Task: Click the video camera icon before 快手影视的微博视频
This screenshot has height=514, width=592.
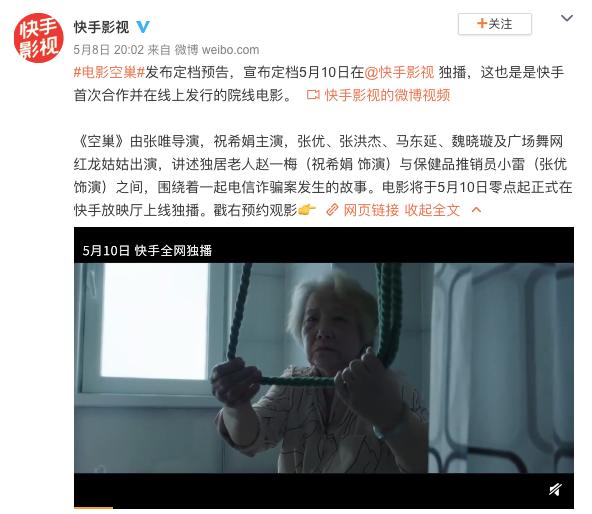Action: [x=313, y=95]
